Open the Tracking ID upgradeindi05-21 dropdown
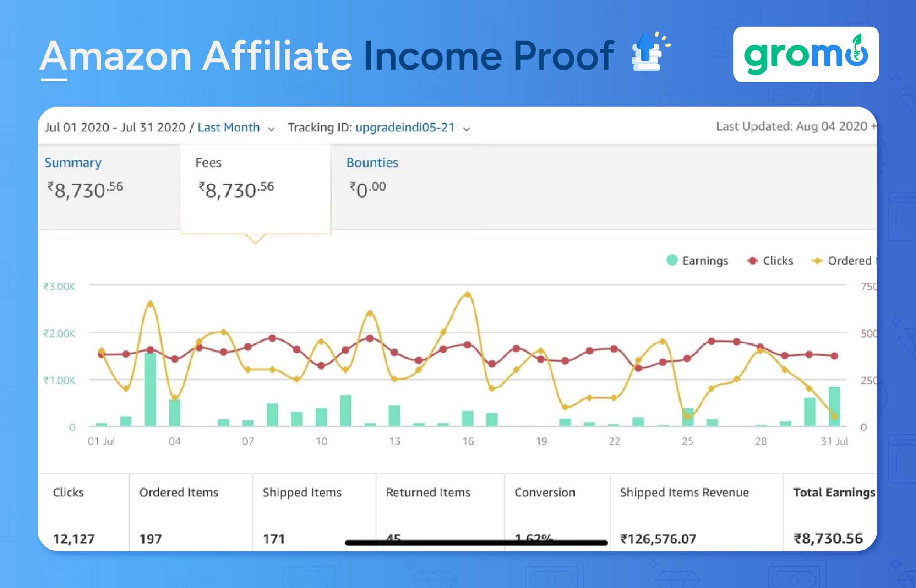 click(x=467, y=130)
